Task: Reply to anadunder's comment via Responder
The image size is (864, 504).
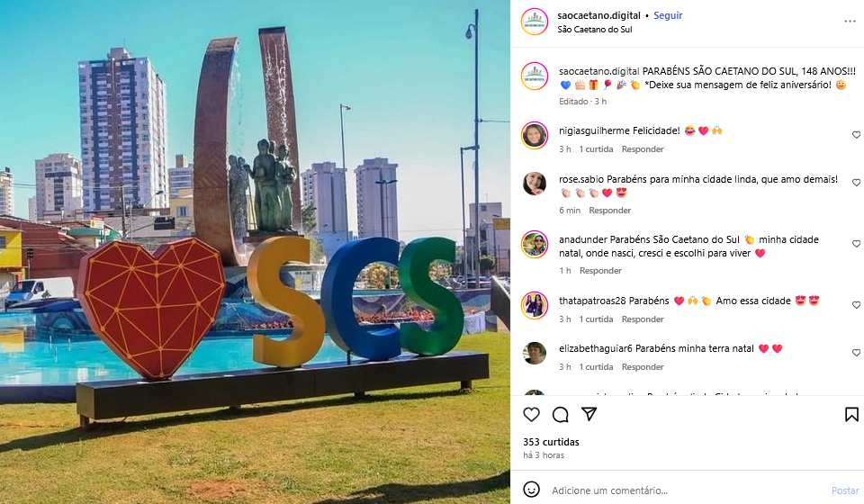Action: 600,271
